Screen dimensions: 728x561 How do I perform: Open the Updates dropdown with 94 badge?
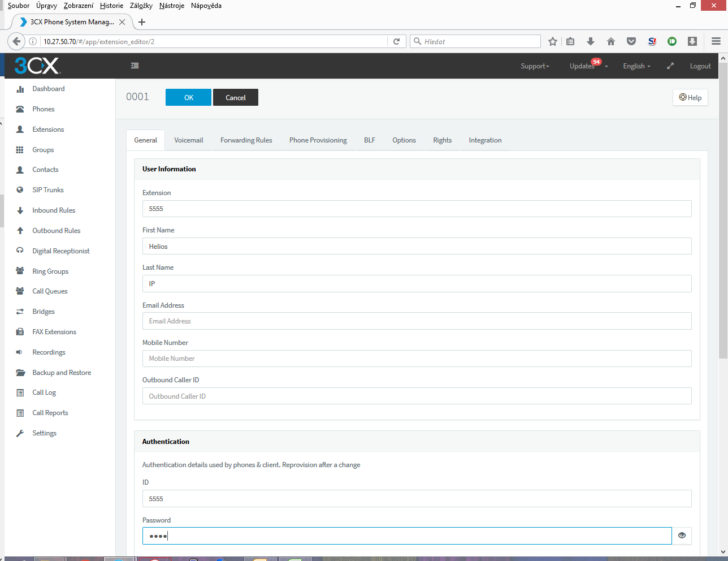[588, 66]
